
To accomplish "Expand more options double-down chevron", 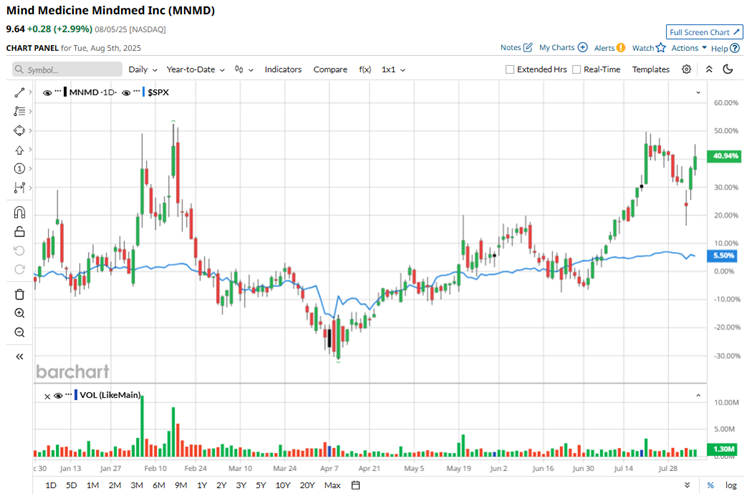I will click(687, 485).
